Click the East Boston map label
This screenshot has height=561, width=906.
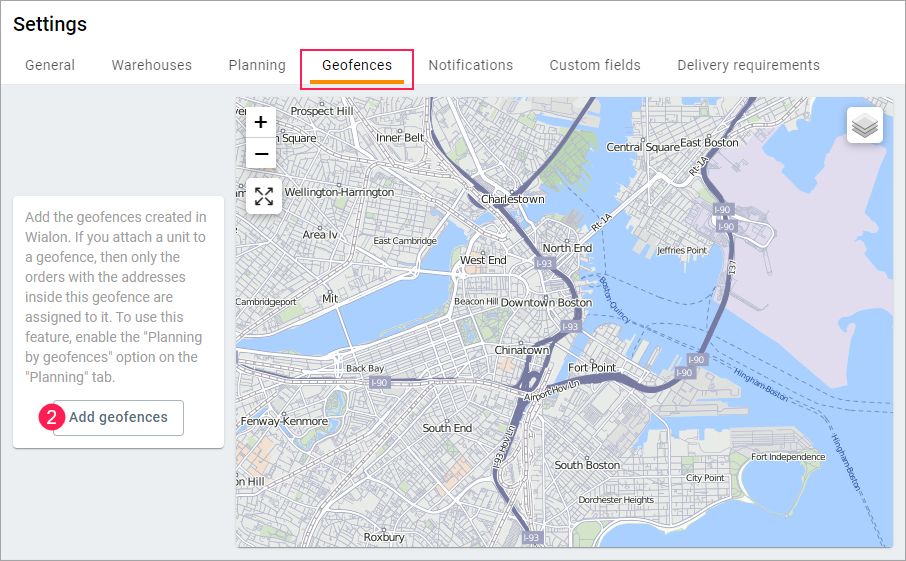pyautogui.click(x=708, y=142)
